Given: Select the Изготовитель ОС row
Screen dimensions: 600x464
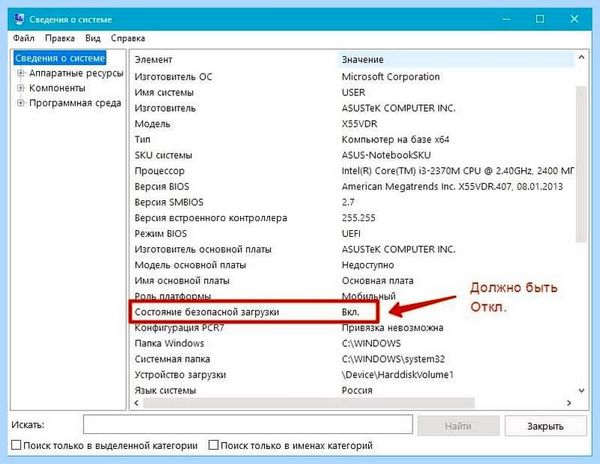Looking at the screenshot, I should tap(354, 77).
